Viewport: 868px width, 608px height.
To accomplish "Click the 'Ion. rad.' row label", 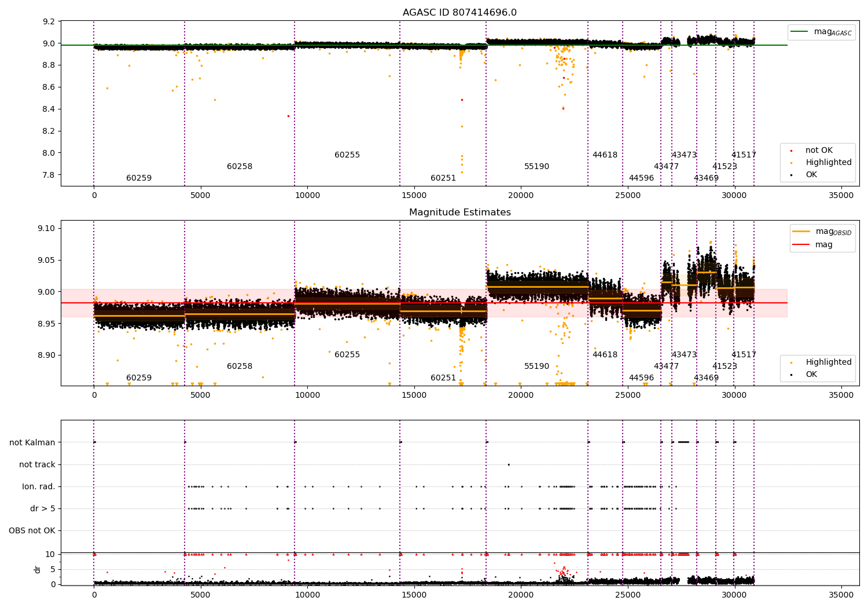I will point(39,486).
